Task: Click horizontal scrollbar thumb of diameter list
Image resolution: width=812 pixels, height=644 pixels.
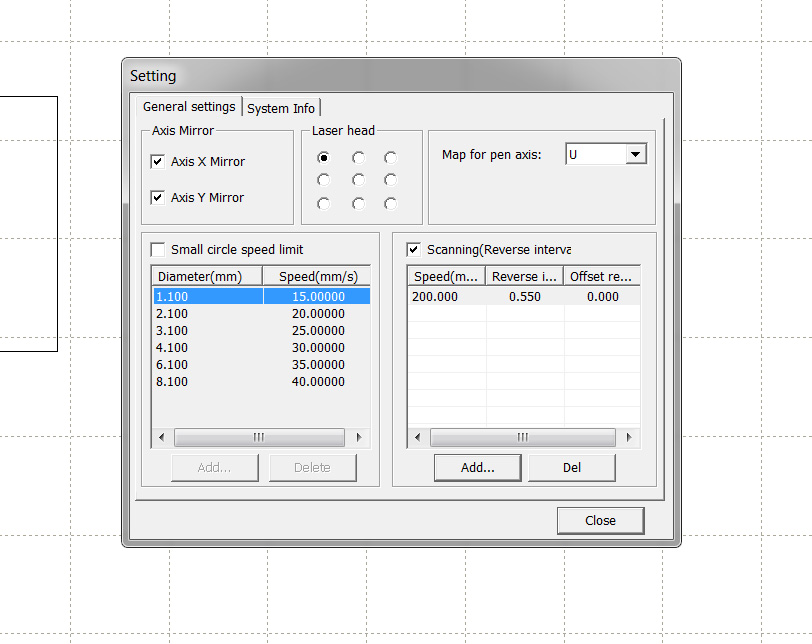Action: click(259, 437)
